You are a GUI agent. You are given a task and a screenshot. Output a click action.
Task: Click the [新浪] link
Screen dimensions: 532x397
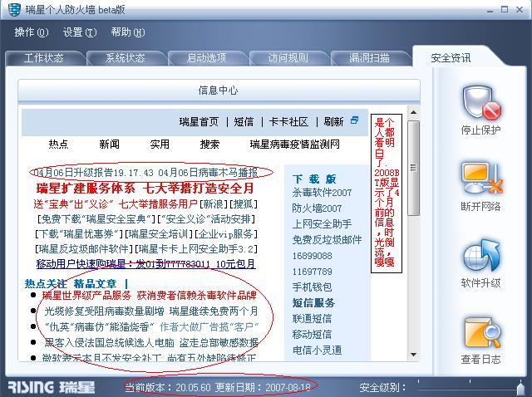pos(214,203)
